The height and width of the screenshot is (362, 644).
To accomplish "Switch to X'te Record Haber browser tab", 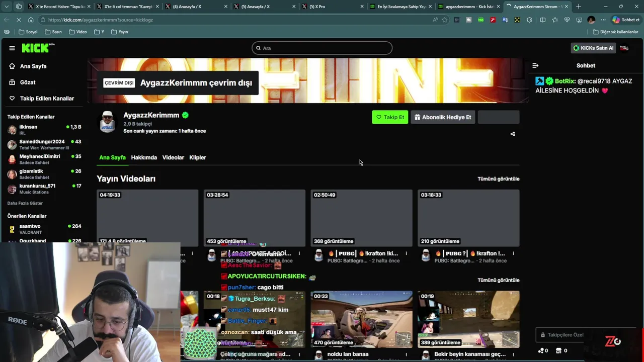I will point(59,7).
